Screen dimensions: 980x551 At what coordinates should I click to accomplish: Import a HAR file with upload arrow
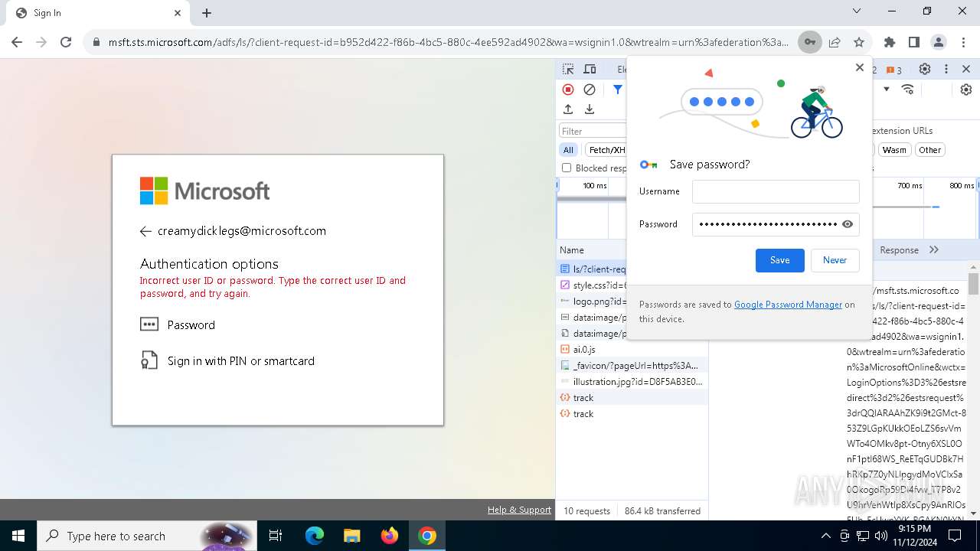568,109
